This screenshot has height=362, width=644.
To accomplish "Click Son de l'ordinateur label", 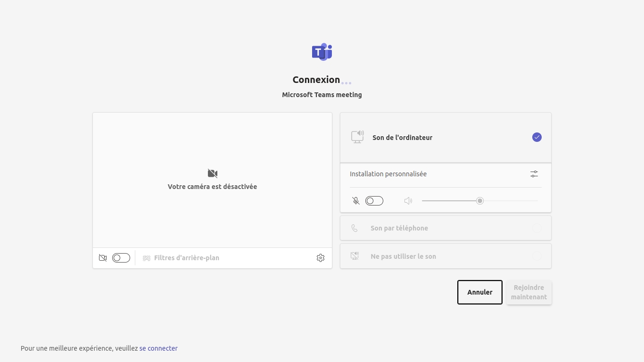I will click(402, 138).
